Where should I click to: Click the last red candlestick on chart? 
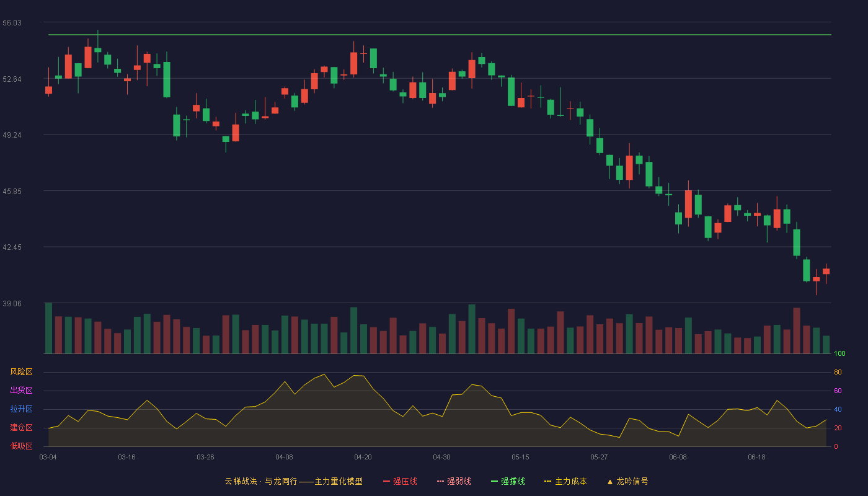coord(826,272)
